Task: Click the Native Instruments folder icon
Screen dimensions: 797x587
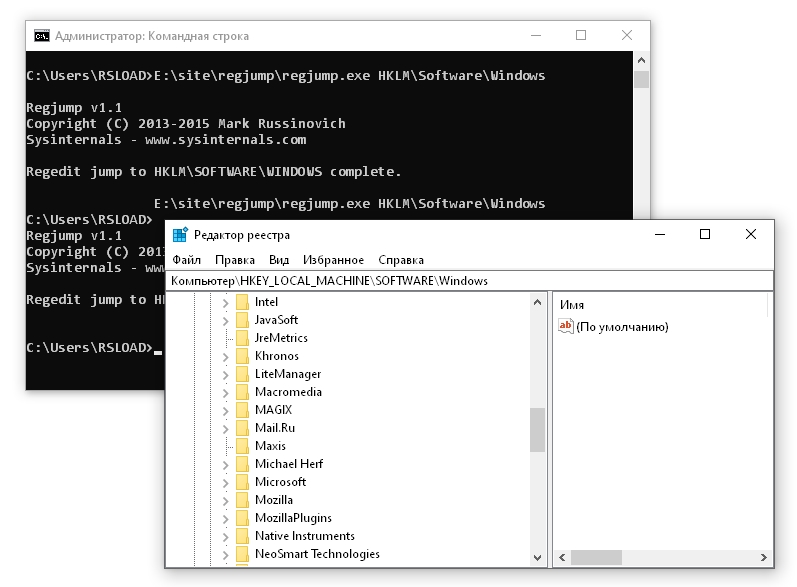Action: pyautogui.click(x=242, y=536)
